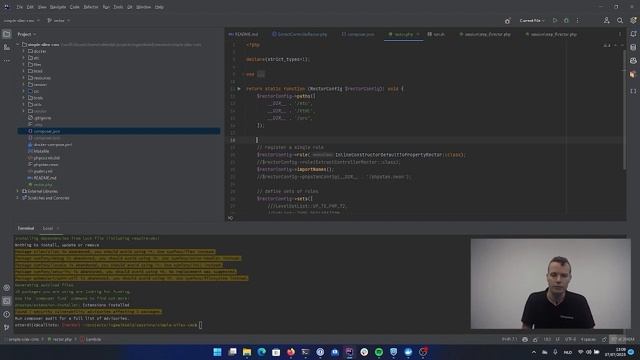Open the project name dropdown in toolbar

[x=21, y=20]
